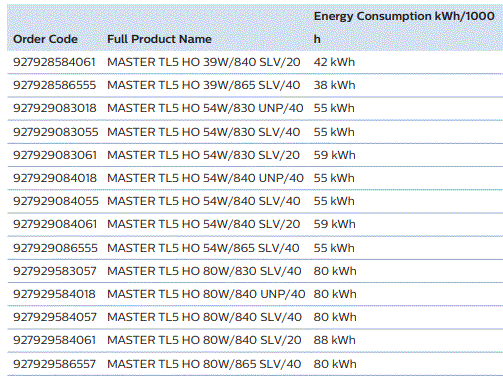Click the 38 kWh energy value
The height and width of the screenshot is (383, 503).
334,85
